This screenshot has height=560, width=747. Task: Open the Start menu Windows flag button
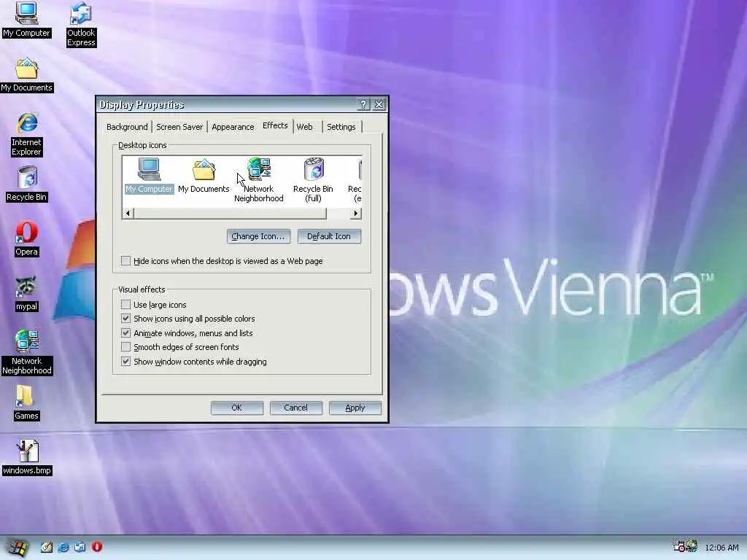click(18, 548)
